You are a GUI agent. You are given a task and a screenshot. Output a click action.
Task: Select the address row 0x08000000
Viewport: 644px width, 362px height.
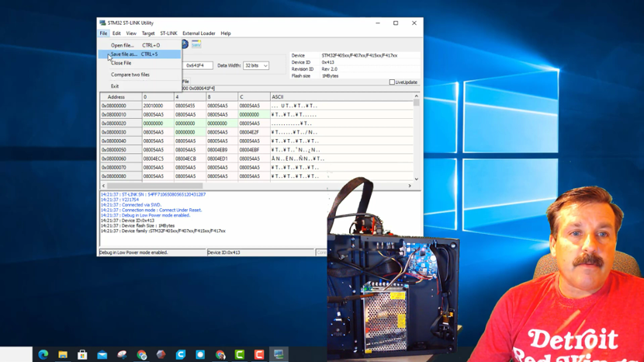pos(121,106)
